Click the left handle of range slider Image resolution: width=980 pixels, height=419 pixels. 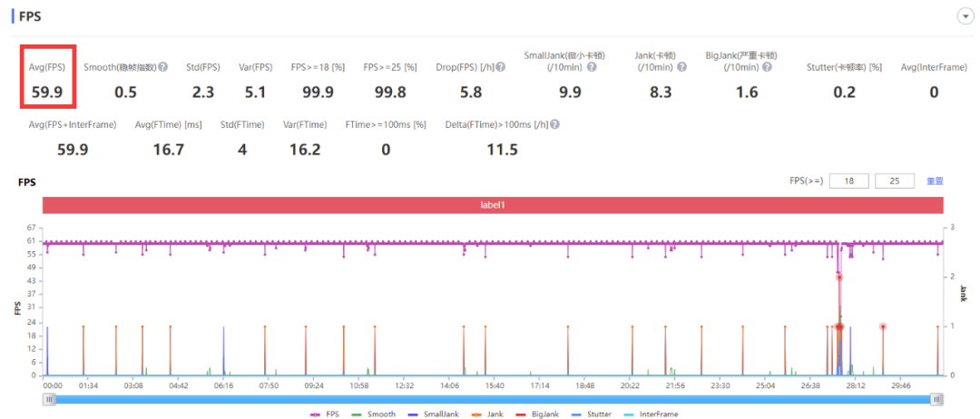pos(49,400)
